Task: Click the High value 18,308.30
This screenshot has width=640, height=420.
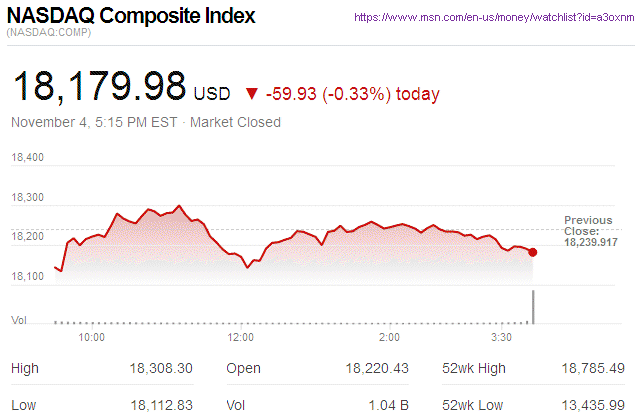Action: (161, 369)
